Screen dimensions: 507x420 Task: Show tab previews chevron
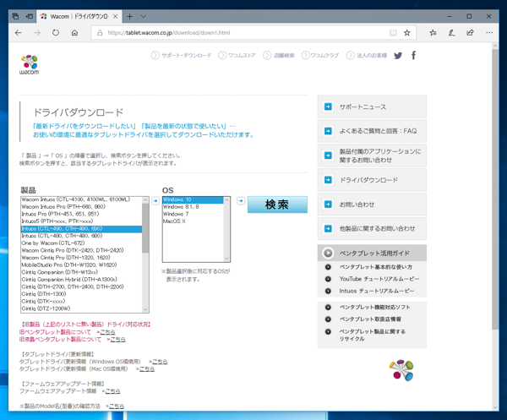pos(144,16)
